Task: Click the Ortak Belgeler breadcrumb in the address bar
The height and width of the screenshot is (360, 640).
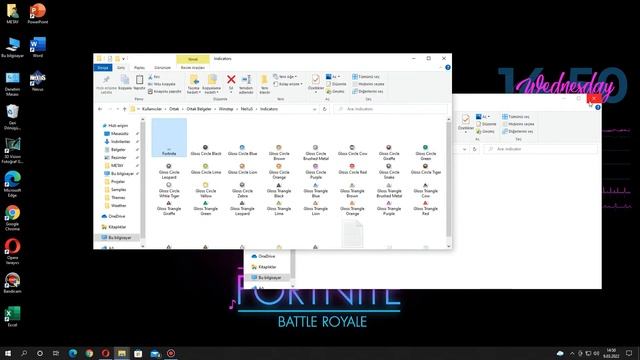Action: tap(199, 109)
